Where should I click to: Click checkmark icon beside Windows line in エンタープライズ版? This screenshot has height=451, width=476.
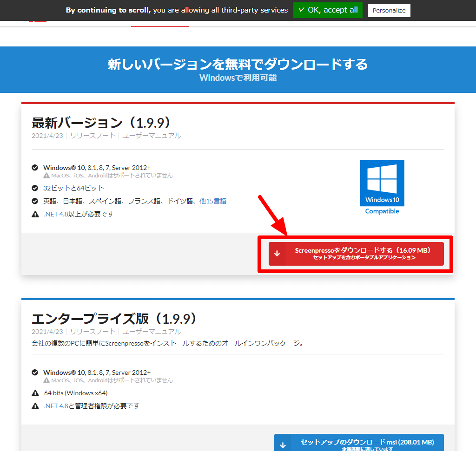35,373
